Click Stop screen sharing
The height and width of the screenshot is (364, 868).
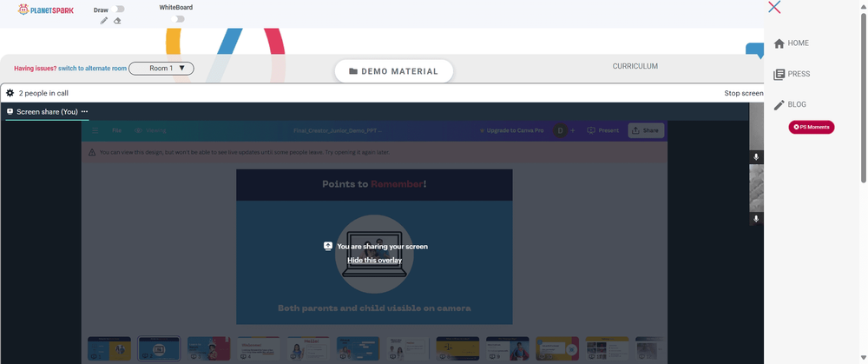coord(744,93)
